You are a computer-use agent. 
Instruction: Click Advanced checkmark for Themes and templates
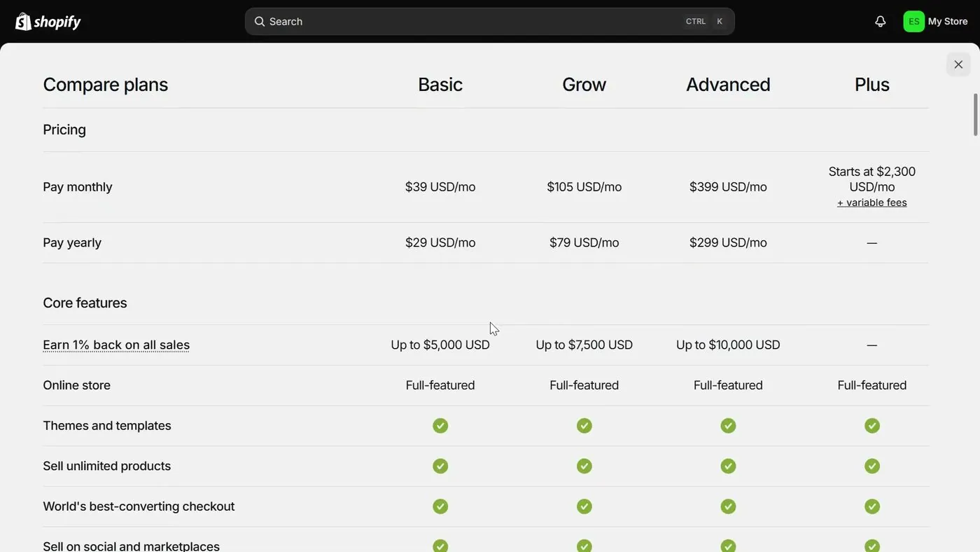(728, 426)
